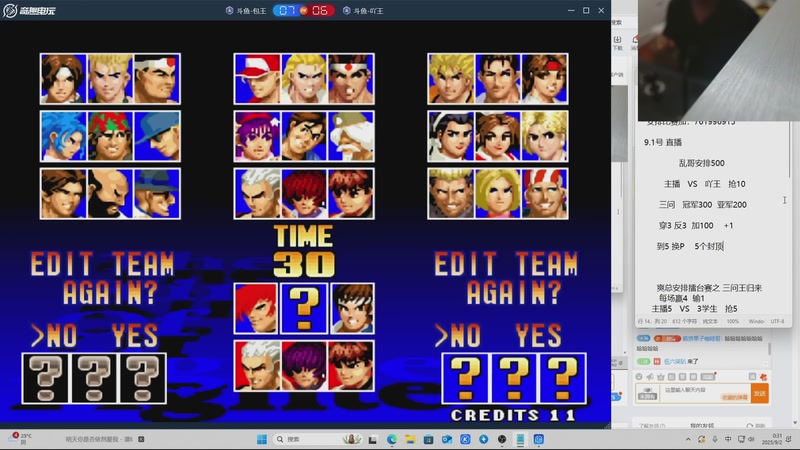The height and width of the screenshot is (450, 800).
Task: Pick Kyo portrait in left character grid
Action: point(63,79)
